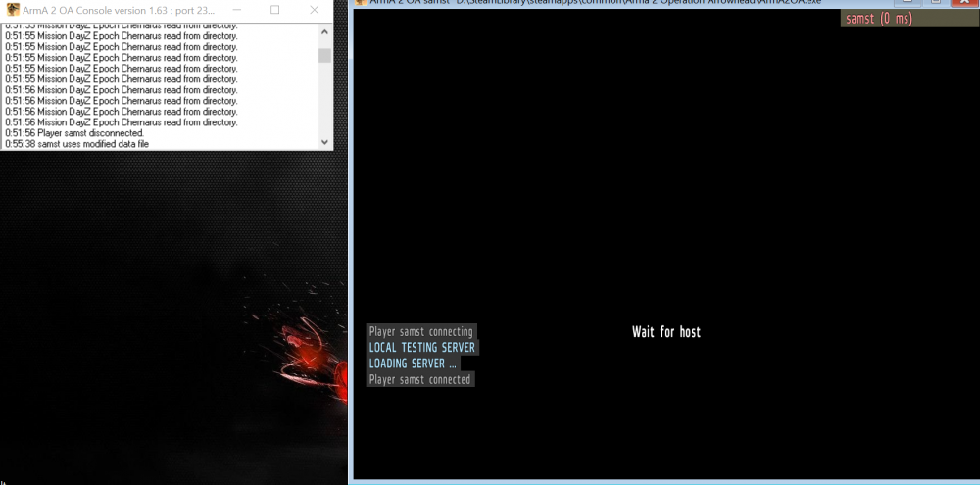Click the 'LOCAL TESTING SERVER' message
The image size is (980, 485).
[421, 348]
